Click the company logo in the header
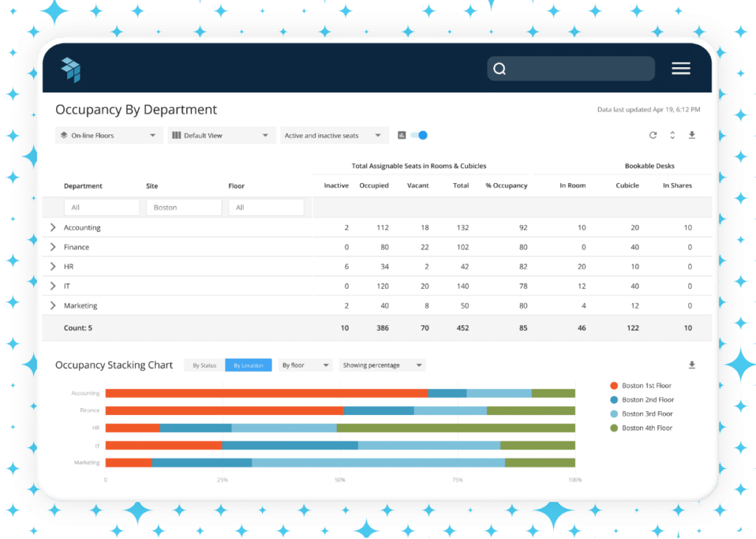 70,68
